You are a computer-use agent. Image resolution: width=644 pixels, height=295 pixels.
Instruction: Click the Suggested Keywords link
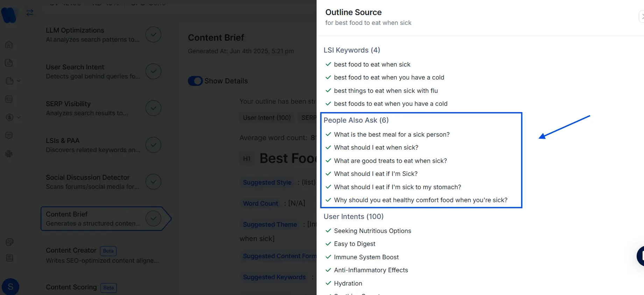(x=274, y=277)
